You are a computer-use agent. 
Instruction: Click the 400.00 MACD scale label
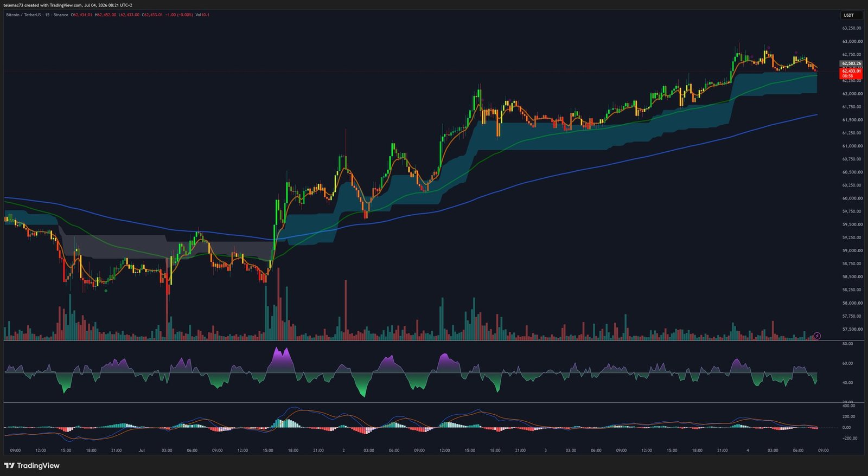848,406
